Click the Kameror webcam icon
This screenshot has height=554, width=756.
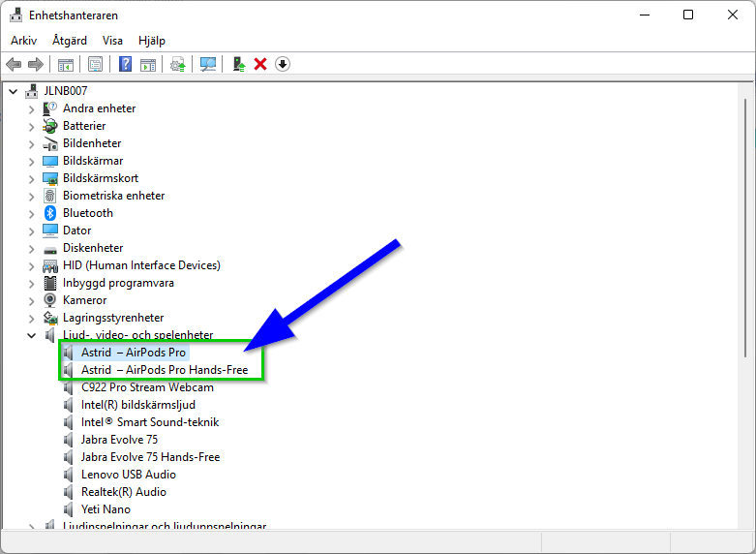pos(50,300)
